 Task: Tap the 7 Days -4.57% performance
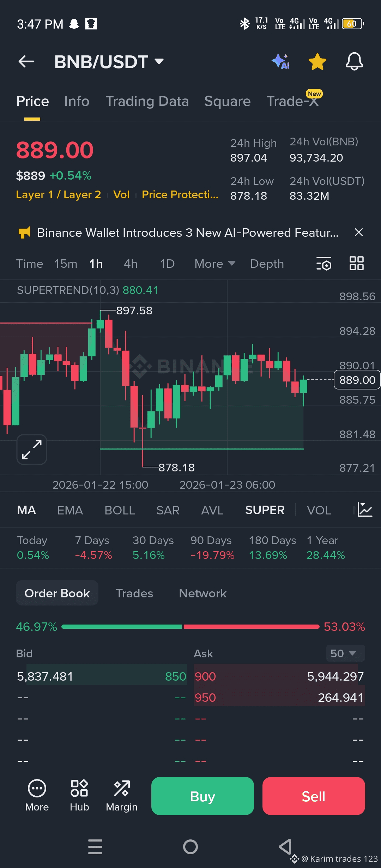[93, 548]
